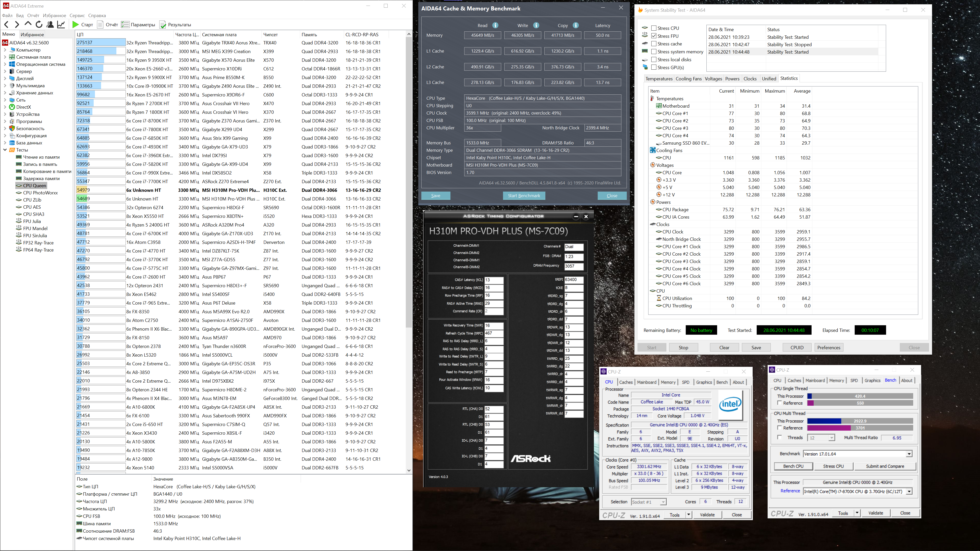Open the Параметры checklist icon

125,25
